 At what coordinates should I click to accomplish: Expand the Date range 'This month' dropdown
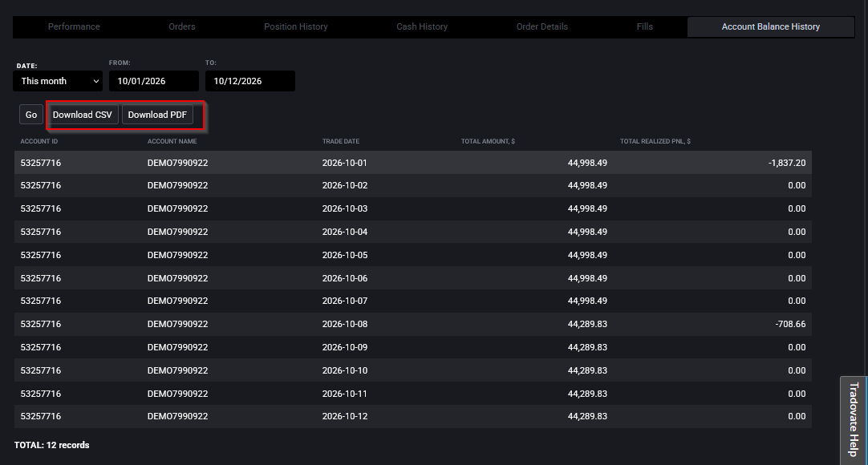click(x=58, y=81)
